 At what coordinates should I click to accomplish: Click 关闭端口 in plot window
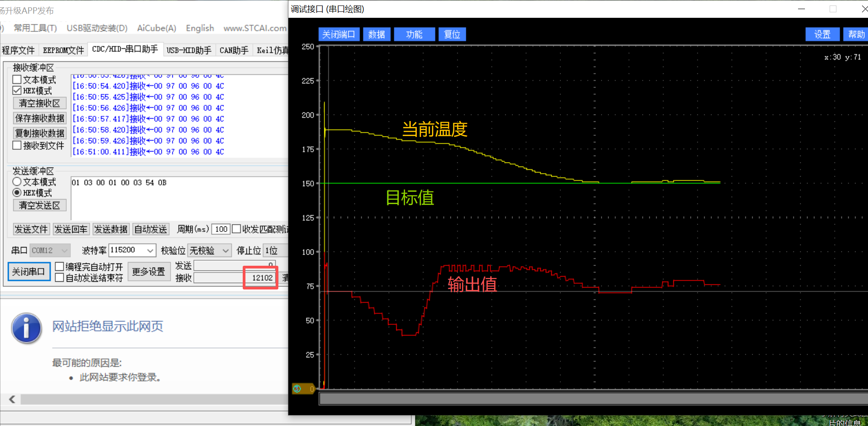click(x=339, y=34)
